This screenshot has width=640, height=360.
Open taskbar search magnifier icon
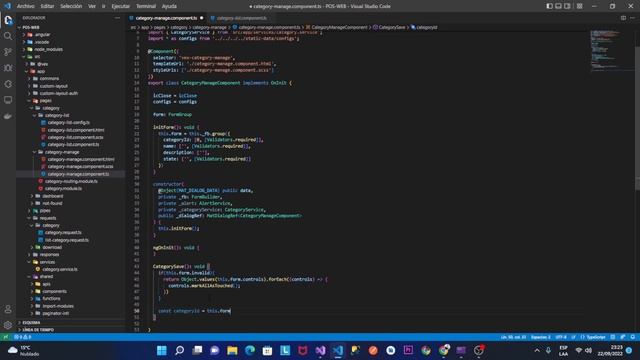179,351
